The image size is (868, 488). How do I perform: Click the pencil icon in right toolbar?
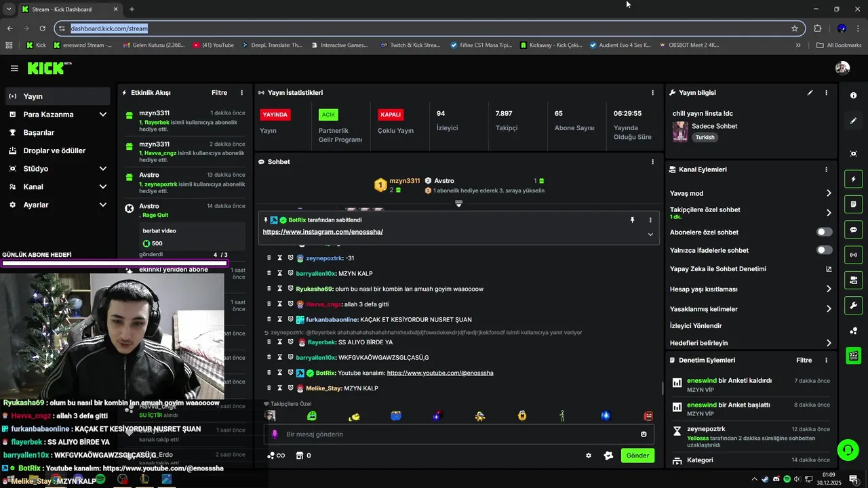coord(854,121)
